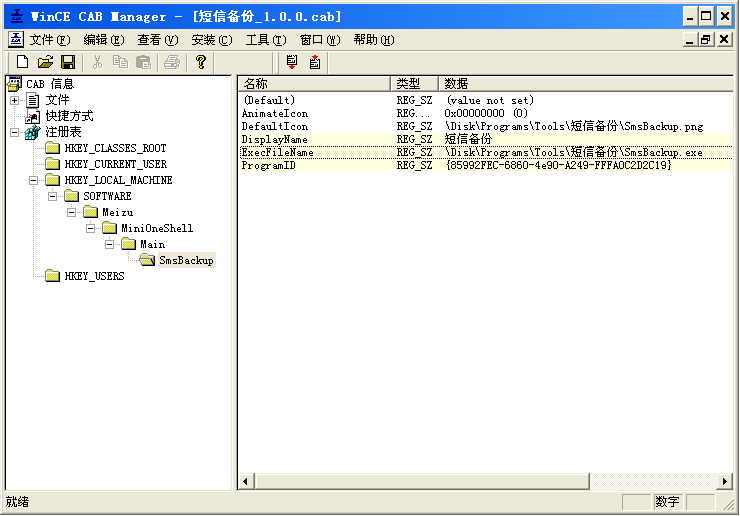Click the Cut scissors toolbar icon
Image resolution: width=740 pixels, height=516 pixels.
coord(97,62)
